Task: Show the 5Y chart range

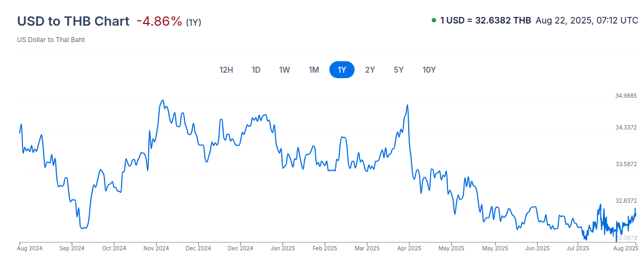Action: pos(399,70)
